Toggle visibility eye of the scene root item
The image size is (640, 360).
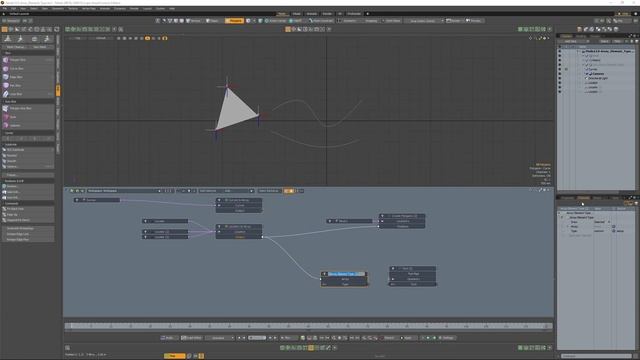[x=560, y=51]
